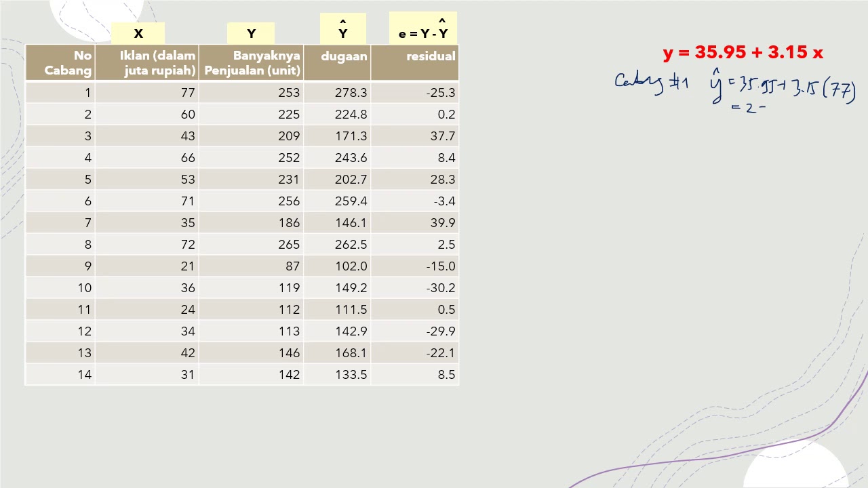
Task: Select Penjualan value 119 in row 10
Action: [289, 288]
